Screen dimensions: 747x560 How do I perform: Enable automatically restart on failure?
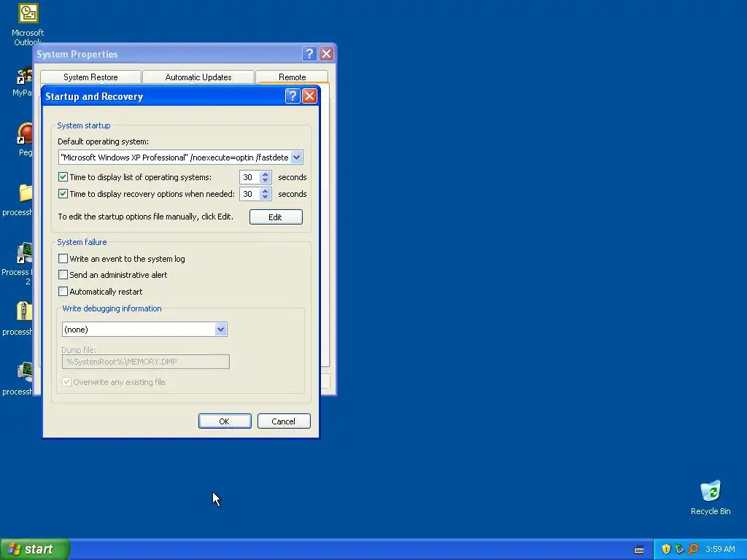tap(63, 292)
